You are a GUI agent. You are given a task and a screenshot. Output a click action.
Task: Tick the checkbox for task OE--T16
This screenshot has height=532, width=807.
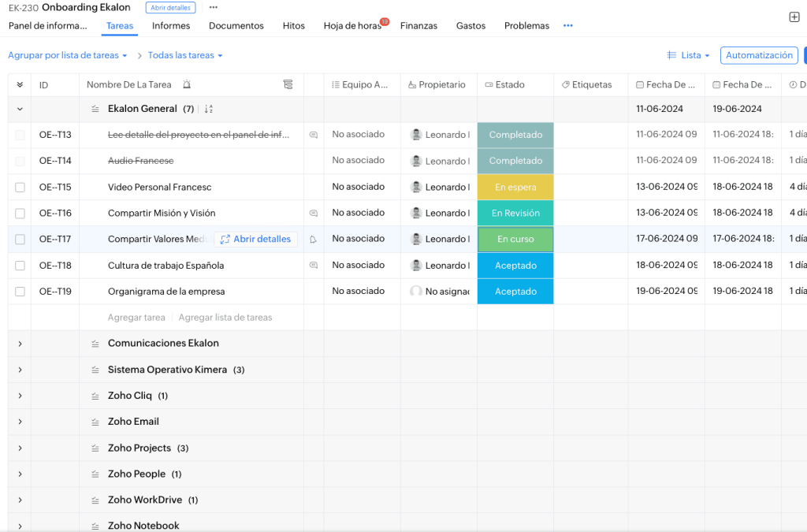pos(20,213)
